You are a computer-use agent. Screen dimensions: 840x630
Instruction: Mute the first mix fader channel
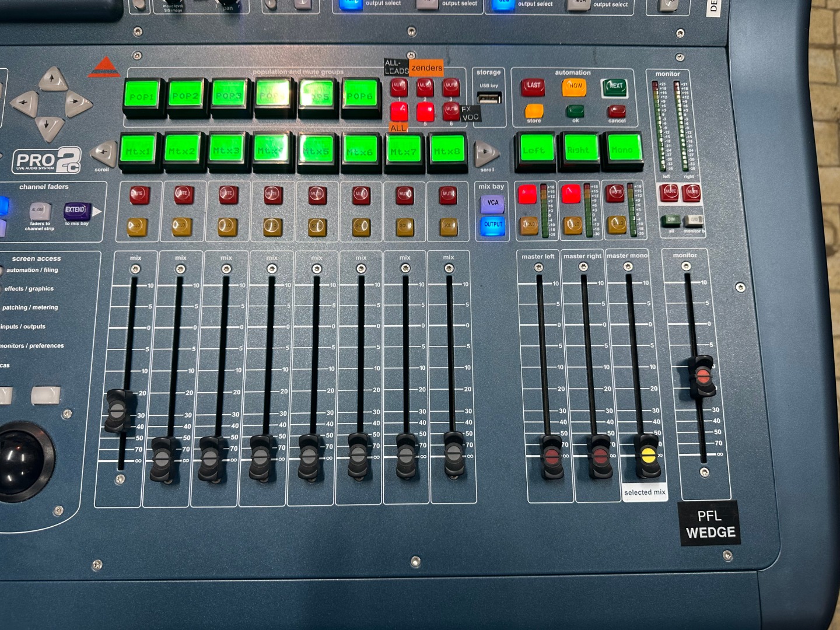pos(138,195)
